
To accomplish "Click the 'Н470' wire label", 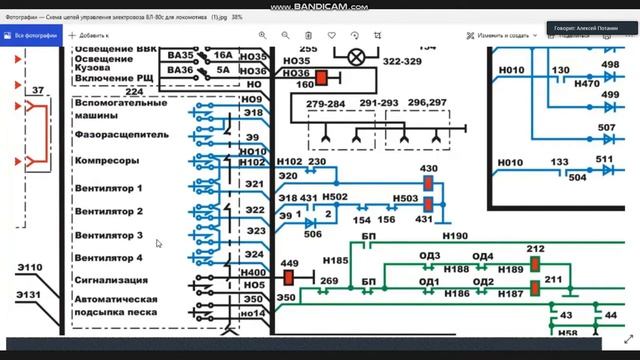I will (x=587, y=84).
